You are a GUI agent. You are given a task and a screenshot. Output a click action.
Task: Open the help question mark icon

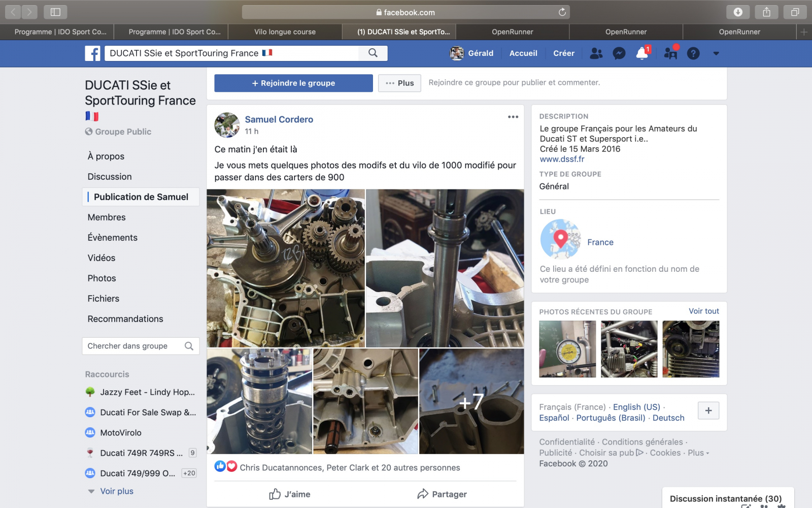(x=693, y=53)
